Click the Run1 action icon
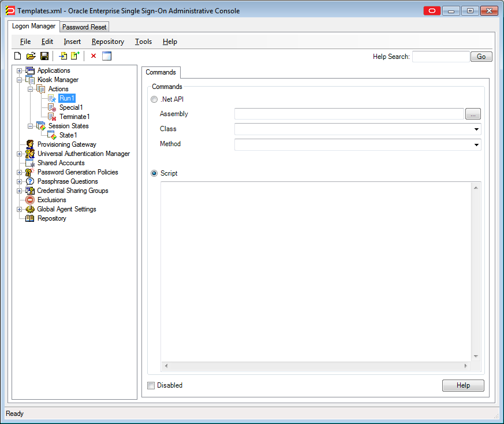 (52, 98)
